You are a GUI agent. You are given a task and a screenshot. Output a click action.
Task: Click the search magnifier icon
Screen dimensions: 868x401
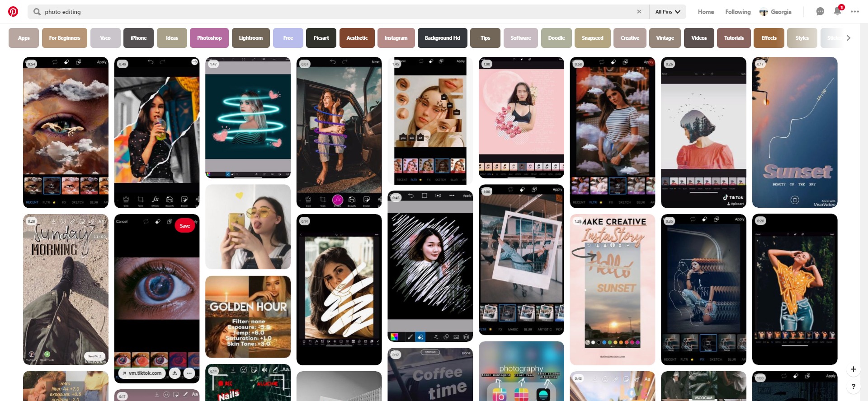(x=37, y=12)
